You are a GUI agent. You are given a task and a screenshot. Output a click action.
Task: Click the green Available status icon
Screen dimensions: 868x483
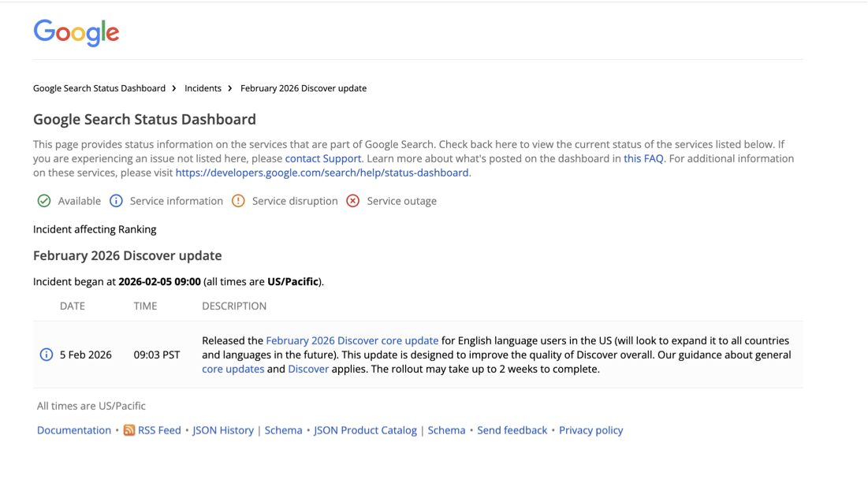coord(44,201)
